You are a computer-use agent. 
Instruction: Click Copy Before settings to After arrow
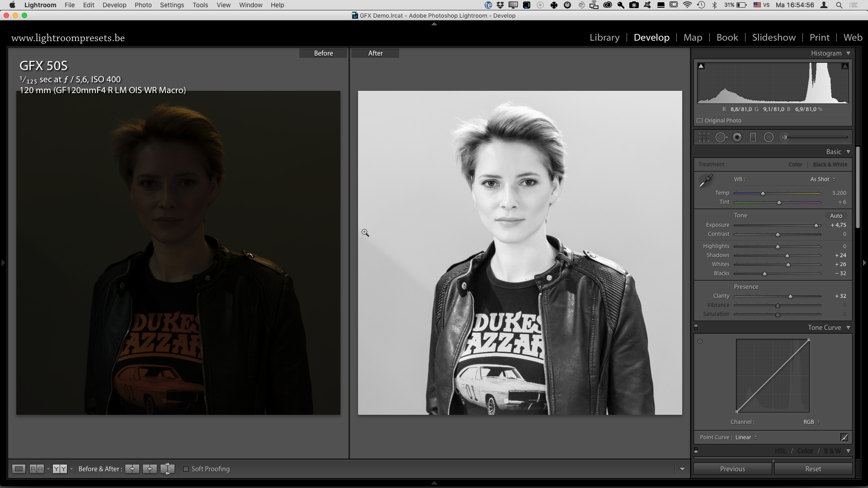[x=132, y=469]
